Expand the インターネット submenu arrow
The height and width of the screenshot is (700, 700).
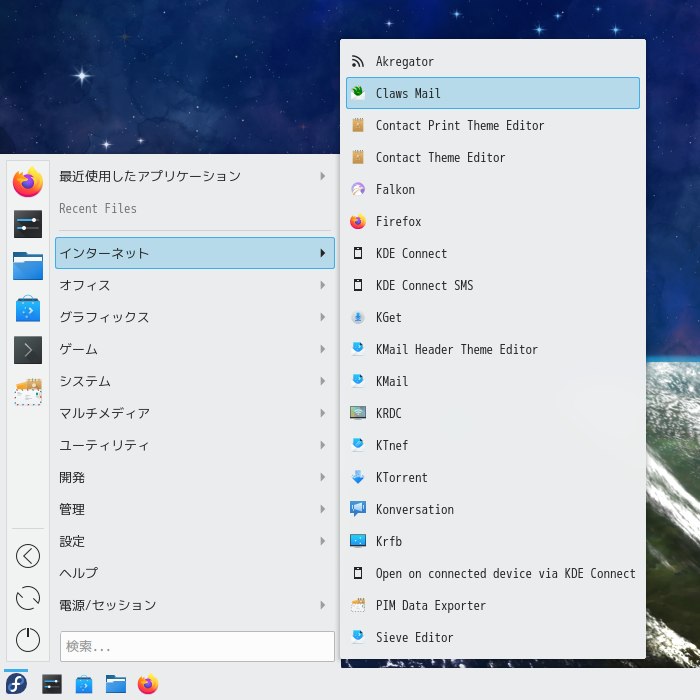(322, 253)
